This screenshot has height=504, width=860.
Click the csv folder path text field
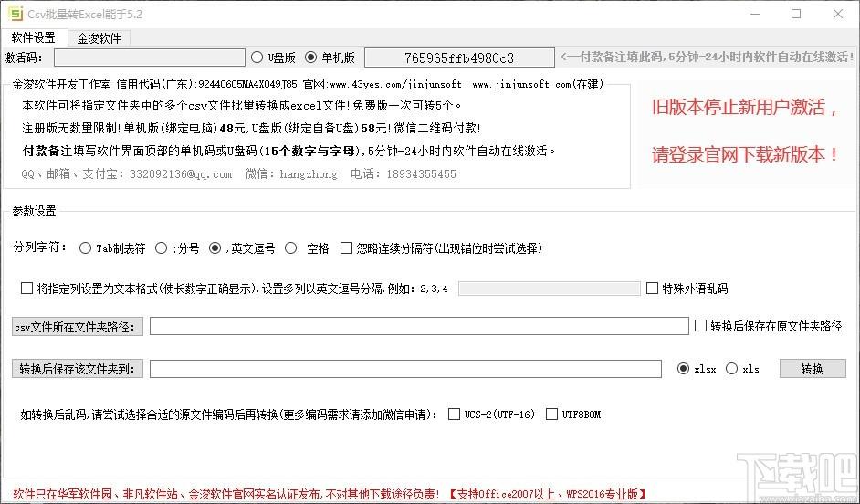[419, 326]
